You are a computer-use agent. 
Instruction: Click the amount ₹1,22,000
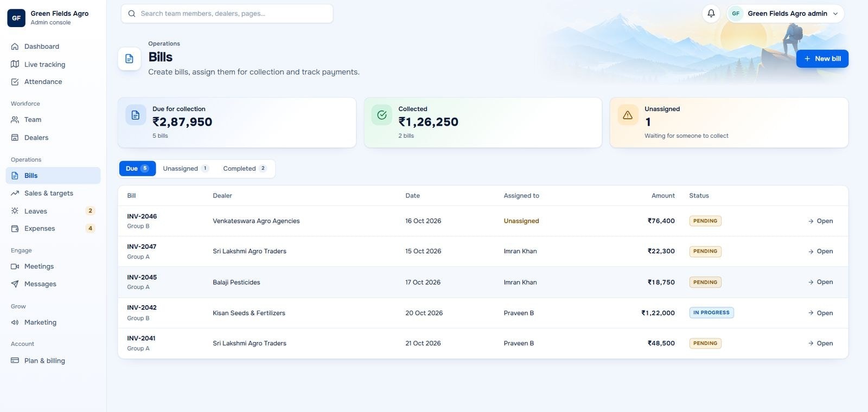coord(658,313)
